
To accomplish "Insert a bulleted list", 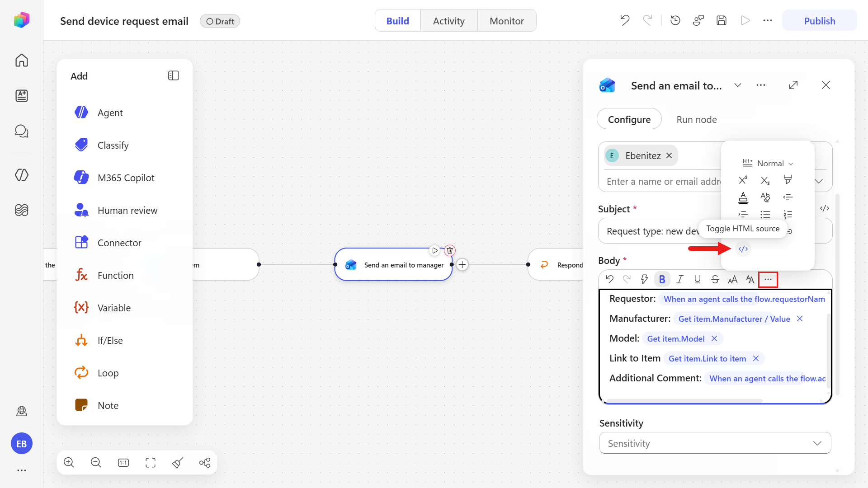I will click(x=765, y=215).
